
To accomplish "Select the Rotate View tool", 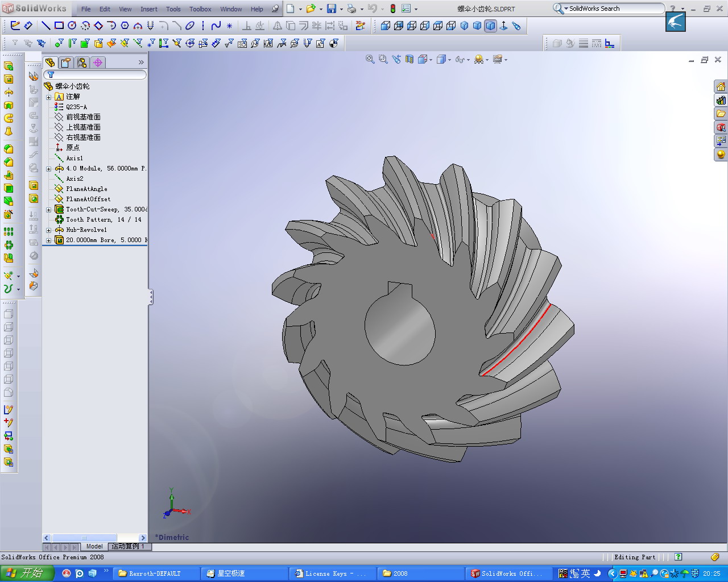I will coord(396,59).
